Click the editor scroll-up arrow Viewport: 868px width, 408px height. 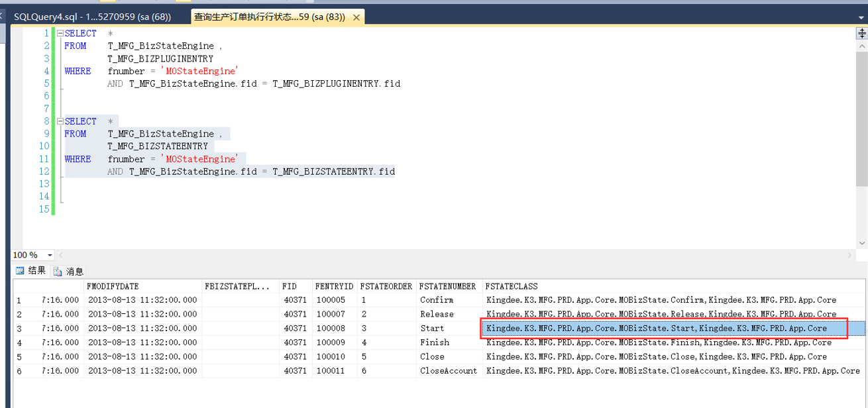click(861, 46)
